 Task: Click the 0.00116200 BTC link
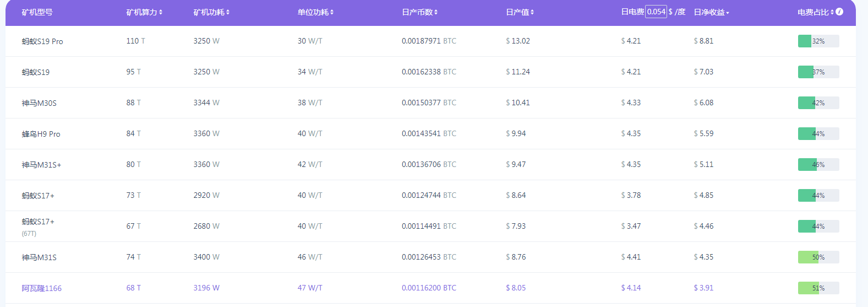click(429, 288)
